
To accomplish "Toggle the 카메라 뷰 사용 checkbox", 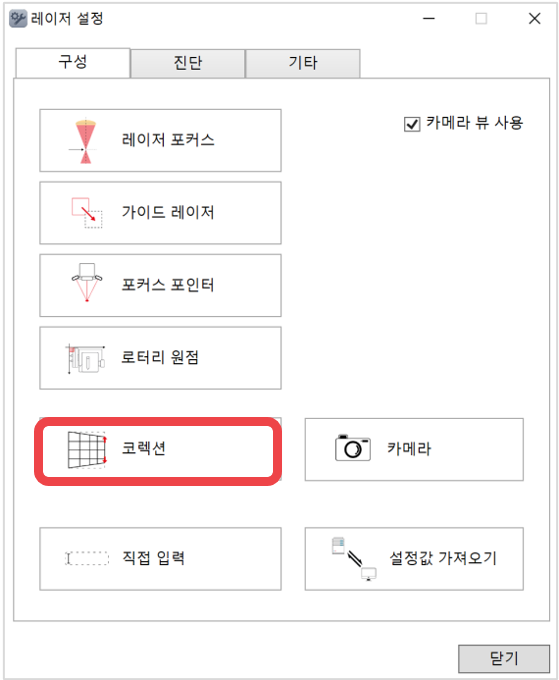I will (x=412, y=124).
